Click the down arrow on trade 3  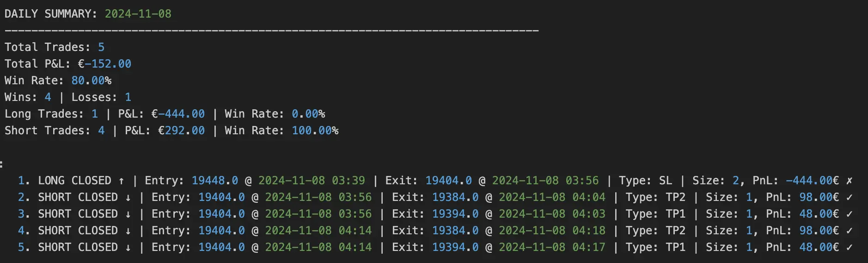pos(128,214)
